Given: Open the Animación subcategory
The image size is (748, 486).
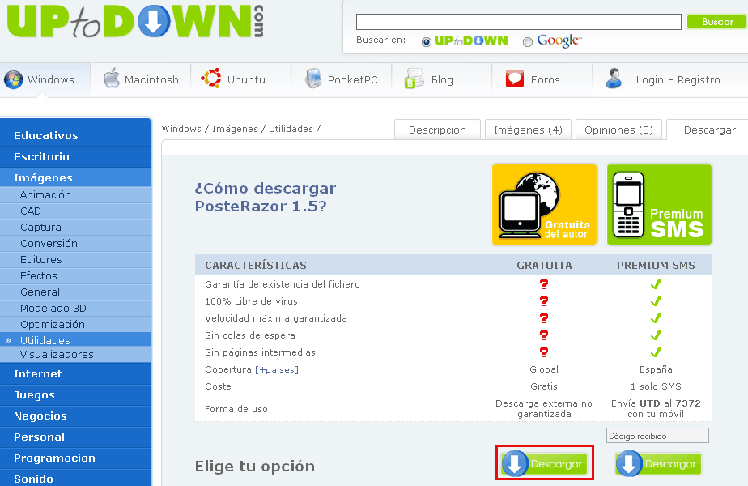Looking at the screenshot, I should click(75, 195).
